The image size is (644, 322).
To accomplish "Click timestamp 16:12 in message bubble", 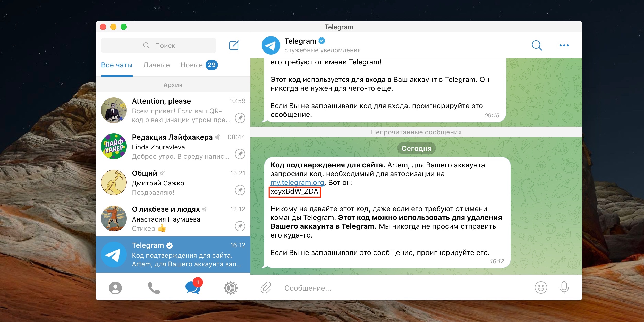I will pyautogui.click(x=497, y=261).
